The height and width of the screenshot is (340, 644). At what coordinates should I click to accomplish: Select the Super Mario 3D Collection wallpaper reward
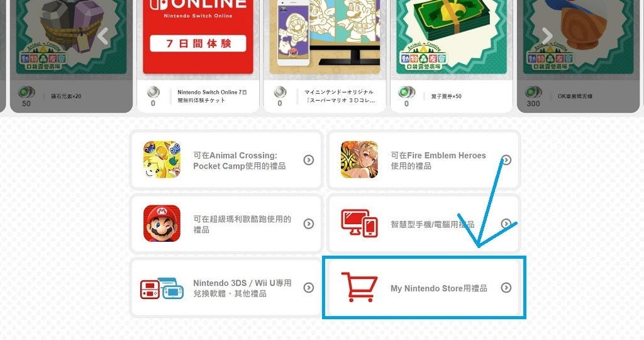point(325,56)
